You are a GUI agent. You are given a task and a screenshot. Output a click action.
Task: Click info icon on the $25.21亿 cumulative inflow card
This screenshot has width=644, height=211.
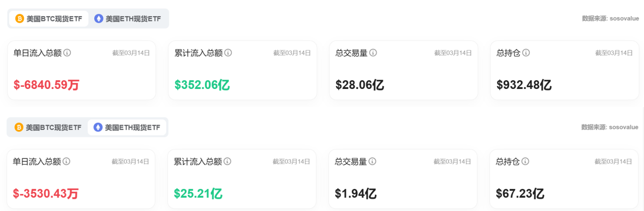tap(227, 161)
